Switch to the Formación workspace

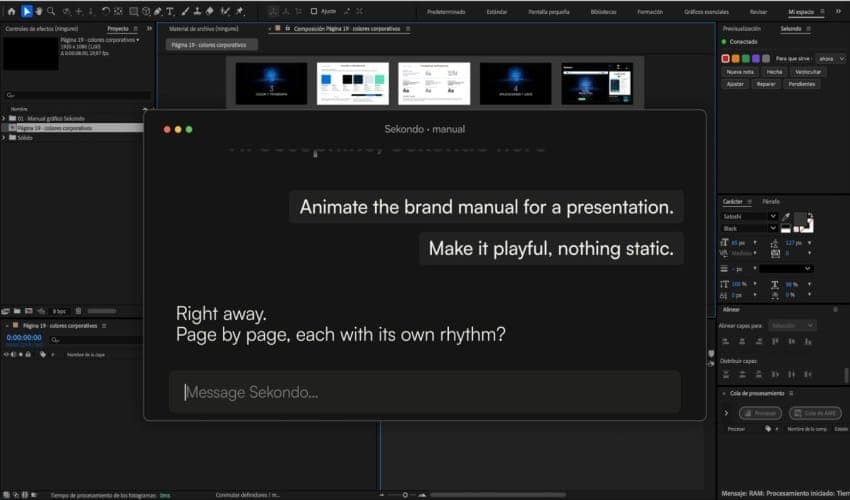[x=649, y=12]
